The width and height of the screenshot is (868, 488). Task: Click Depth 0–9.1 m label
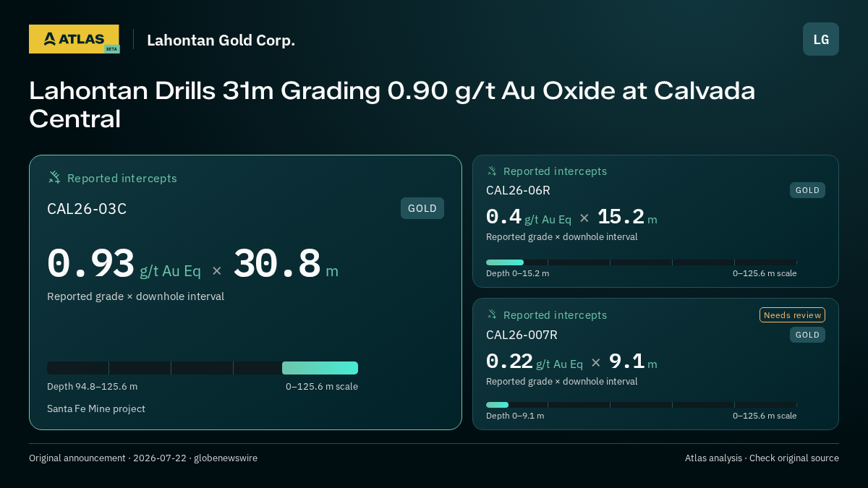click(515, 416)
